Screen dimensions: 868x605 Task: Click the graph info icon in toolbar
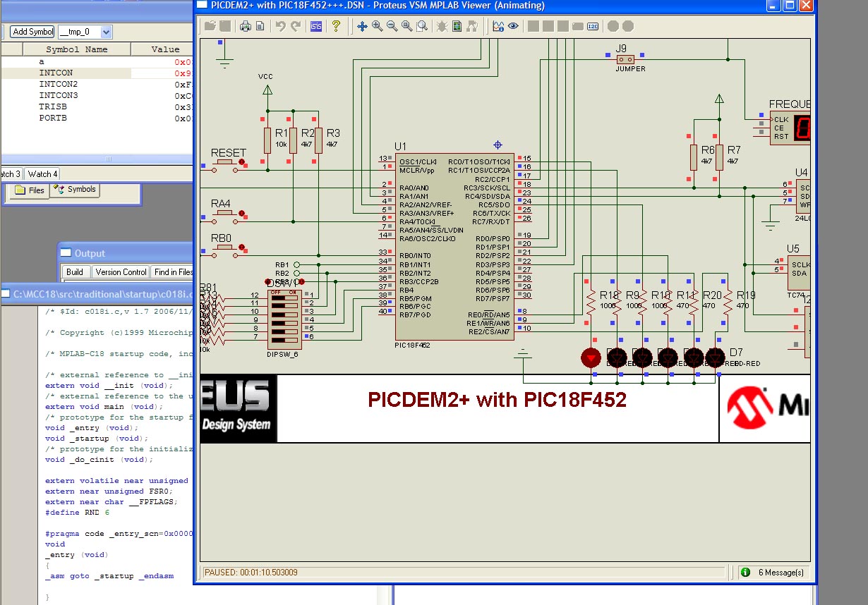(x=498, y=26)
